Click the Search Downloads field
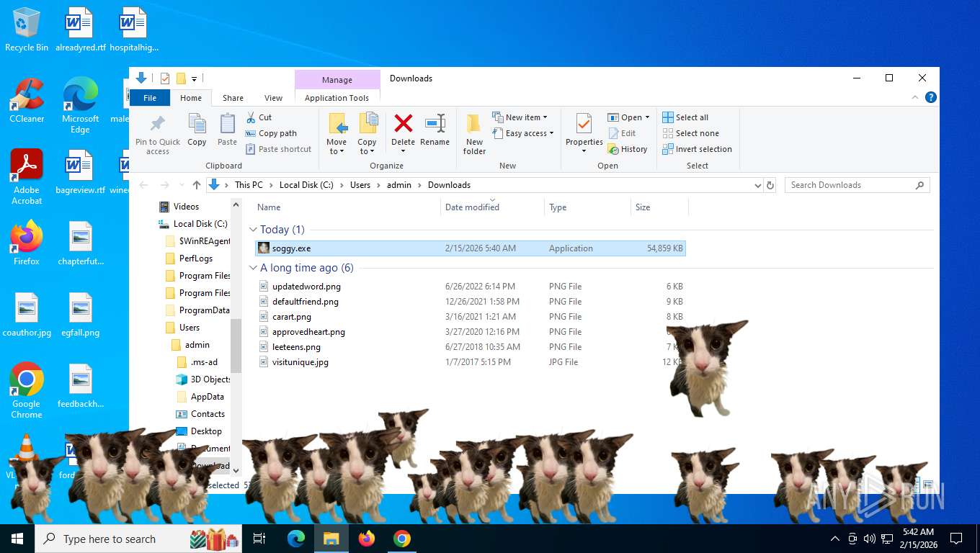This screenshot has height=553, width=980. click(x=857, y=185)
